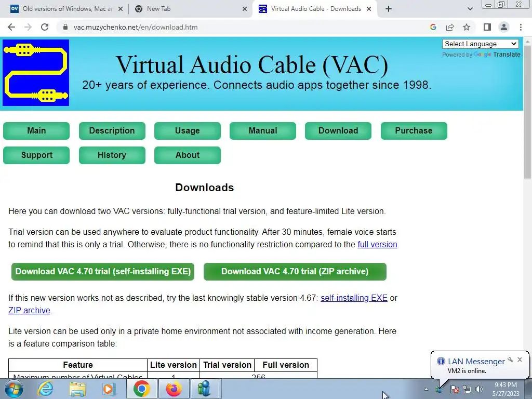532x399 pixels.
Task: Download VAC 4.70 trial self-installing EXE
Action: [x=103, y=271]
